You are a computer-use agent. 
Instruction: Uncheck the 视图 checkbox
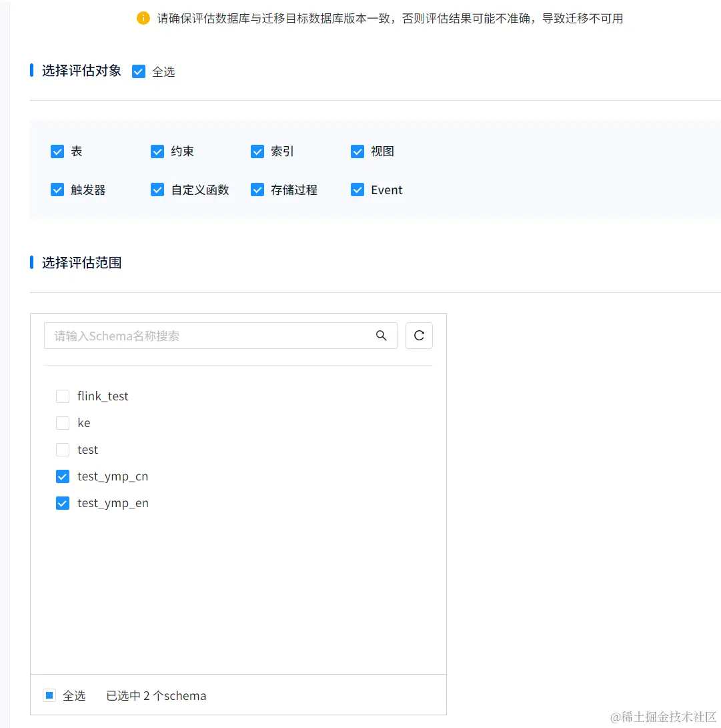point(357,151)
